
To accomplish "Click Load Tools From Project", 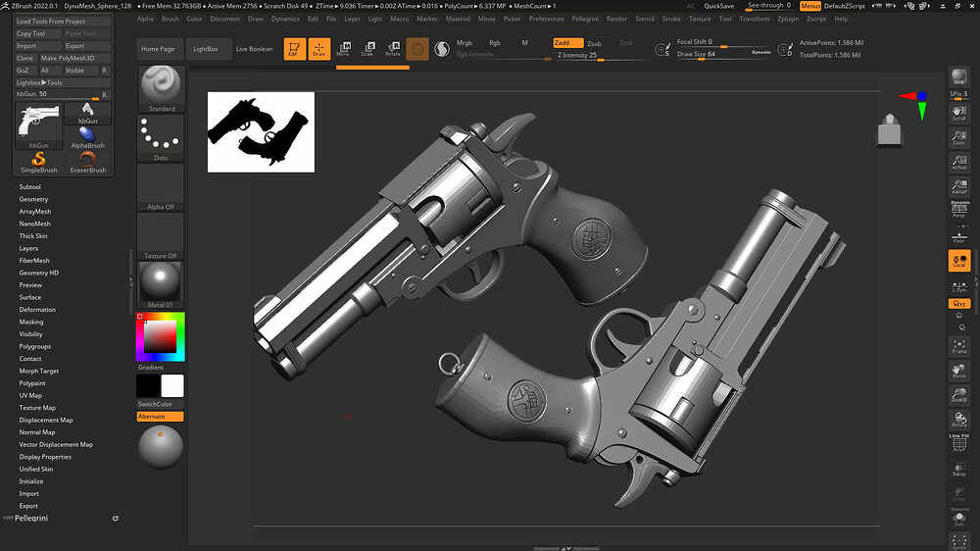I will click(63, 22).
